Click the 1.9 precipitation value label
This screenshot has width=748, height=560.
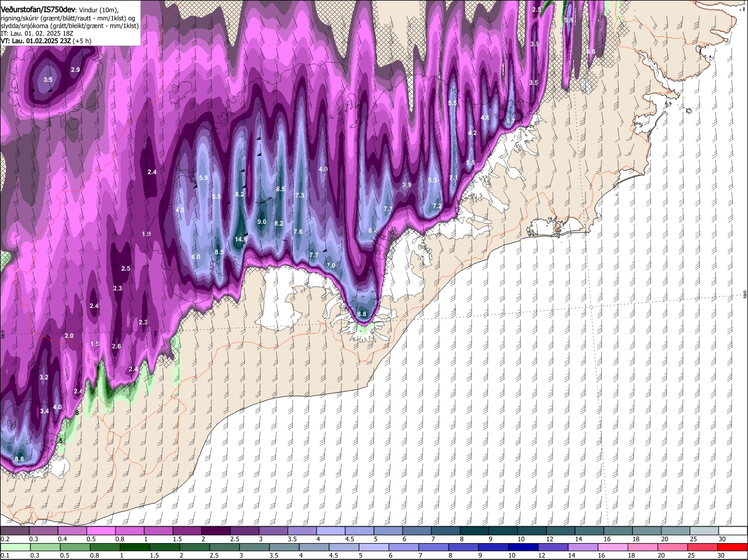pos(146,234)
